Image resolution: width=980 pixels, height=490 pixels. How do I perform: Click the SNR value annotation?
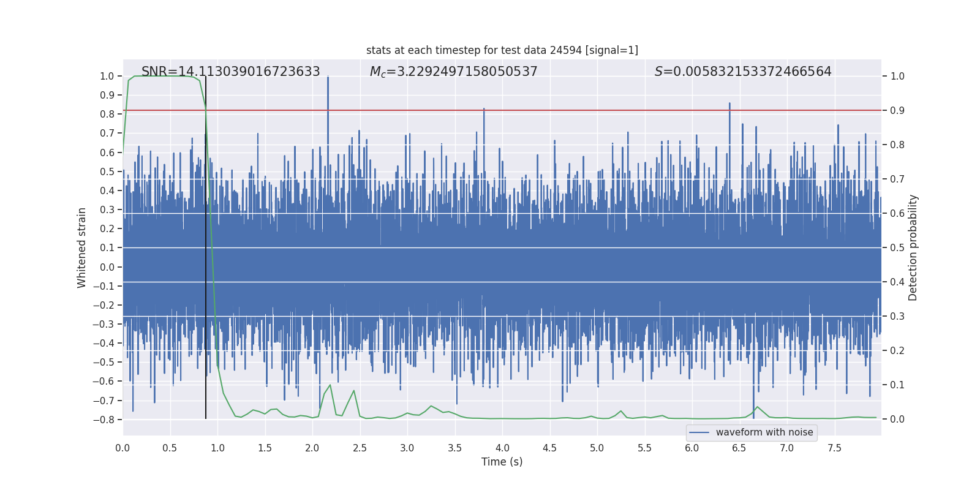click(x=230, y=72)
